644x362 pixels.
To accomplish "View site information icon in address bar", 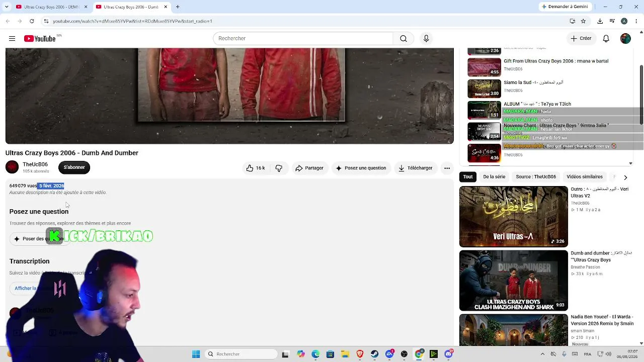I will pyautogui.click(x=46, y=21).
